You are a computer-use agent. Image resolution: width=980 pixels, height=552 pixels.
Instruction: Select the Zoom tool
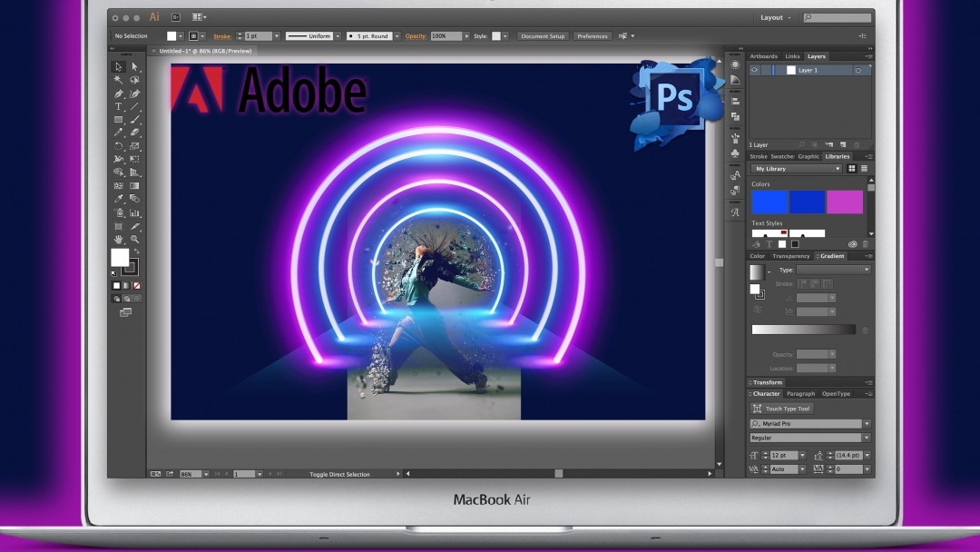tap(134, 240)
